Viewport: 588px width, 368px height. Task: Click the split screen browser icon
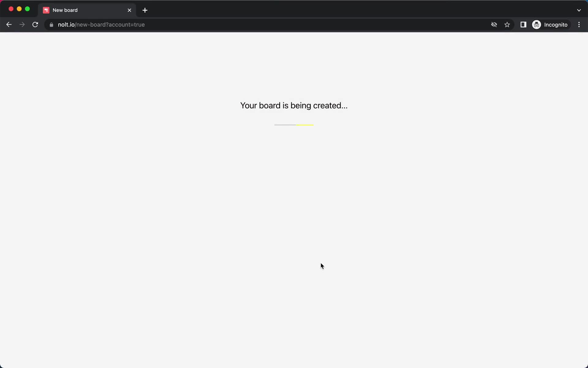(523, 25)
